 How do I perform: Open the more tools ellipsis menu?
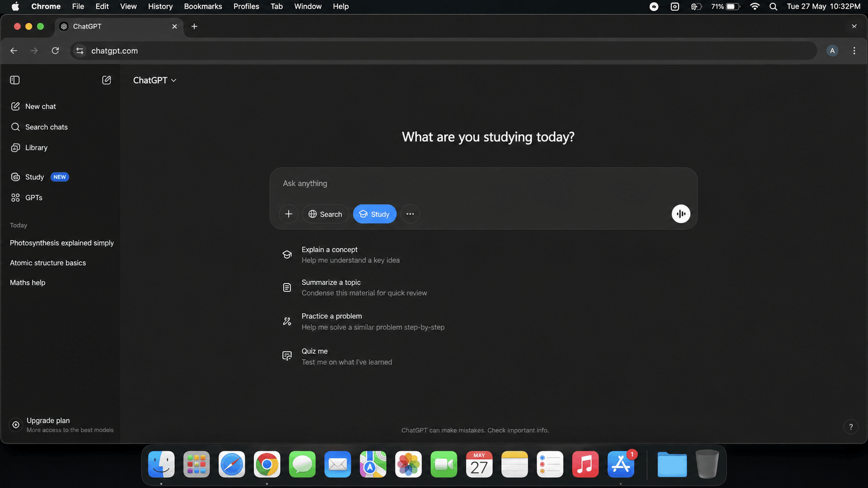410,214
